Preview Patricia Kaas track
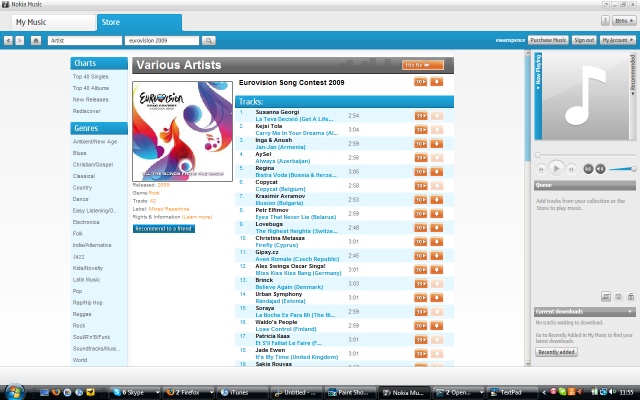This screenshot has width=640, height=400. (x=420, y=340)
